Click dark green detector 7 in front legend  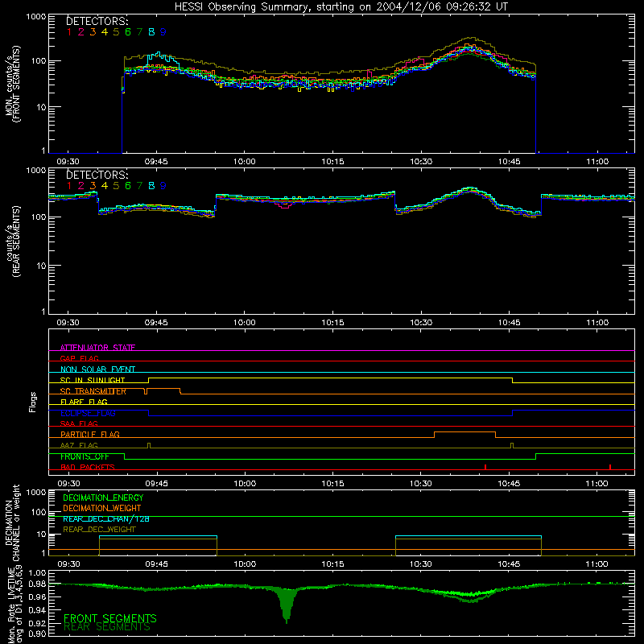pyautogui.click(x=139, y=32)
